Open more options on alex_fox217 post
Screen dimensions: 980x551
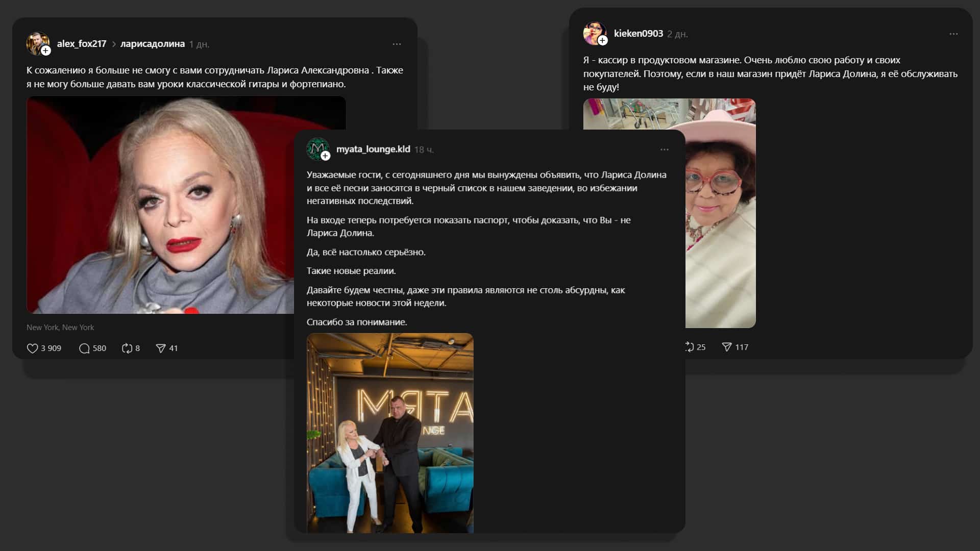coord(397,44)
